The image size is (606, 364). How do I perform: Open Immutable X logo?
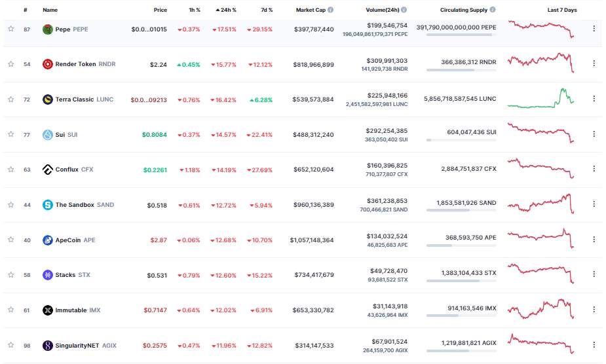click(48, 310)
